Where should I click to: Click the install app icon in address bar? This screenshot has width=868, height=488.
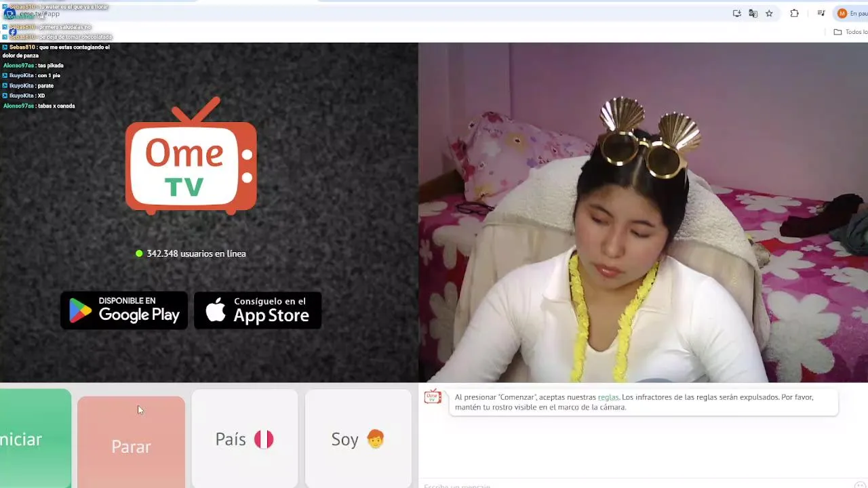point(737,14)
